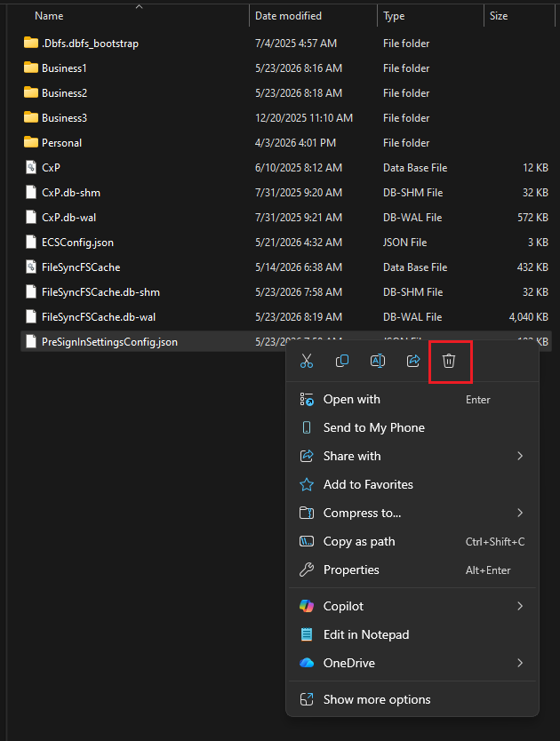Choose Edit in Notepad
Viewport: 560px width, 741px height.
[412, 634]
